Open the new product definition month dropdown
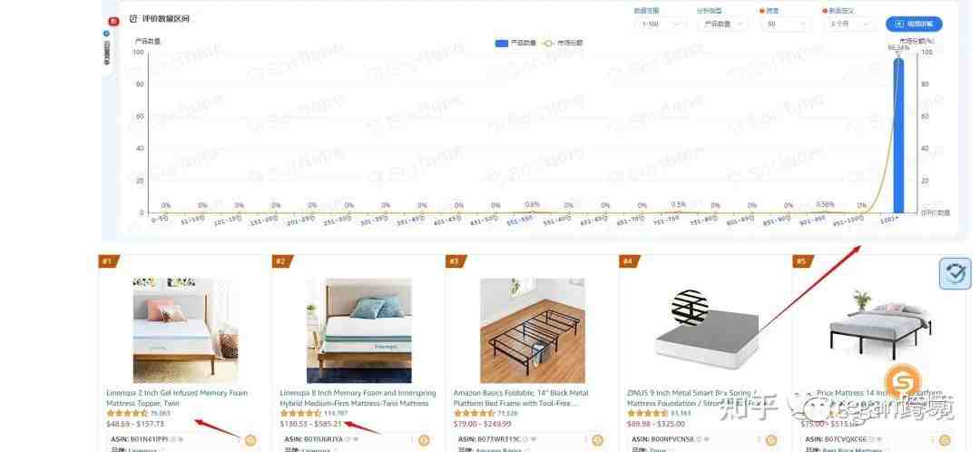 (848, 25)
